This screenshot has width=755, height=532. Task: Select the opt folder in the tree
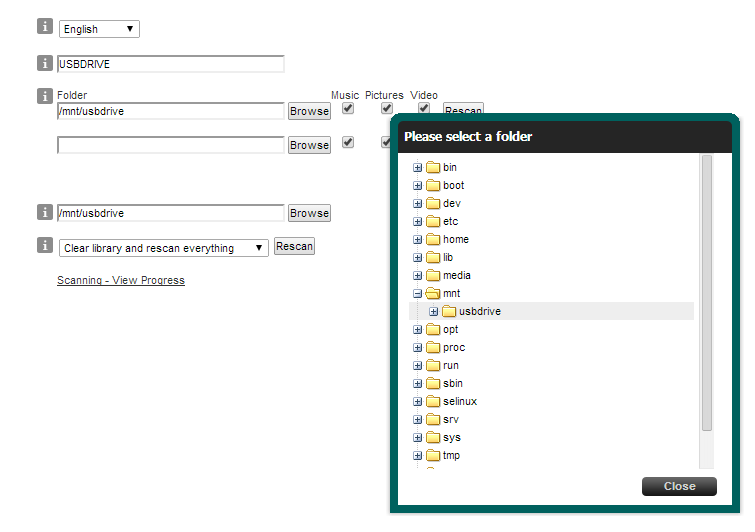pyautogui.click(x=451, y=330)
